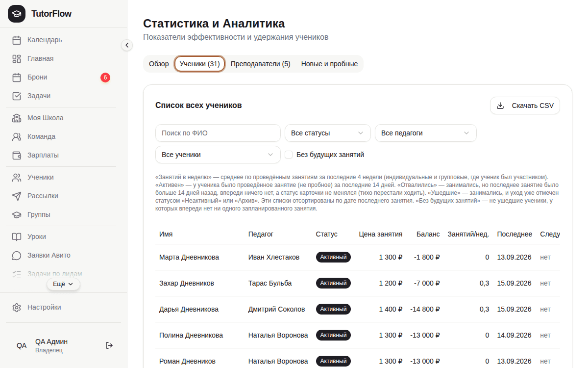Image resolution: width=588 pixels, height=368 pixels.
Task: Click the date 14.09.2026 cell
Action: tap(514, 335)
